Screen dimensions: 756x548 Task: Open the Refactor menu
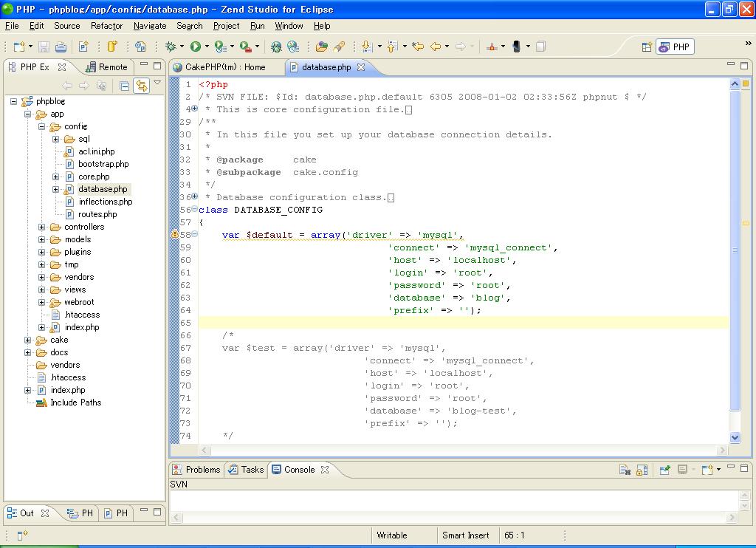coord(106,26)
